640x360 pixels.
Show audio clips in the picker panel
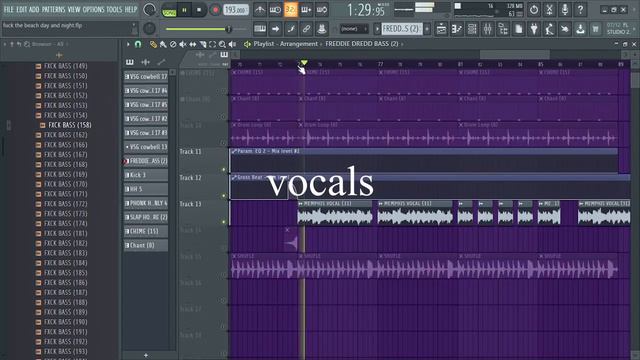145,62
